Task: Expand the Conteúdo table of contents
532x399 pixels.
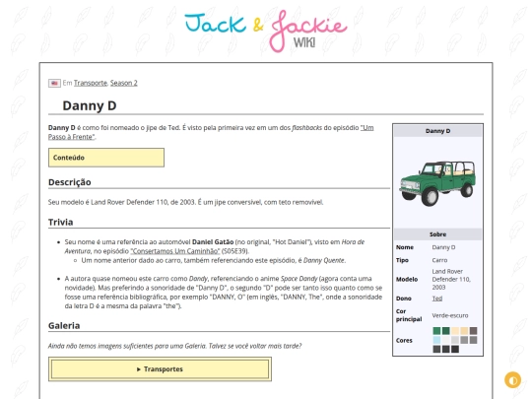Action: [106, 158]
